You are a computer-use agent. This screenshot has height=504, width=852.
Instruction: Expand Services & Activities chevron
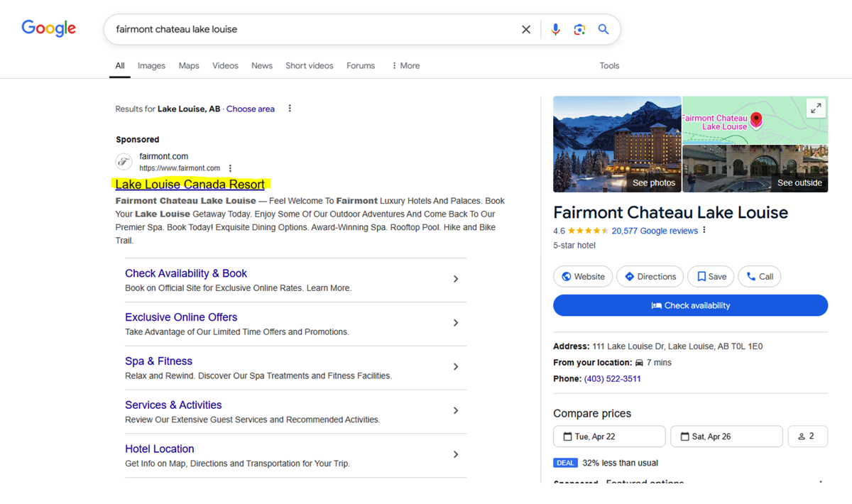click(x=456, y=411)
